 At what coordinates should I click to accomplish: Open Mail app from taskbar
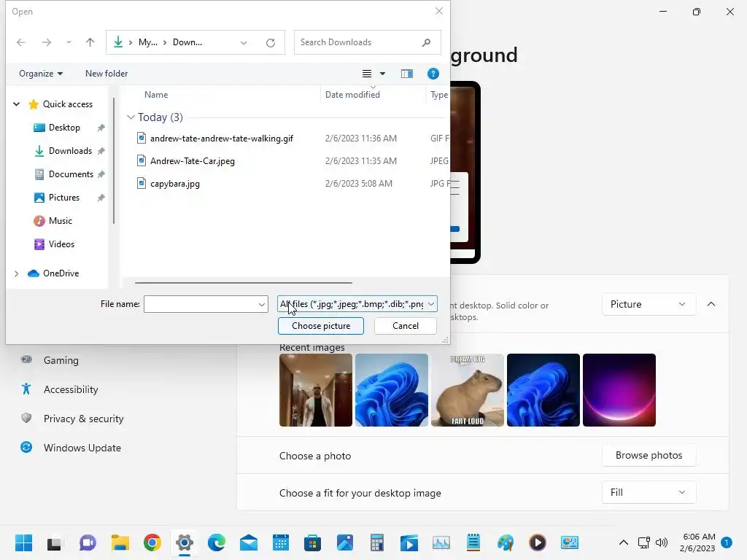tap(249, 542)
